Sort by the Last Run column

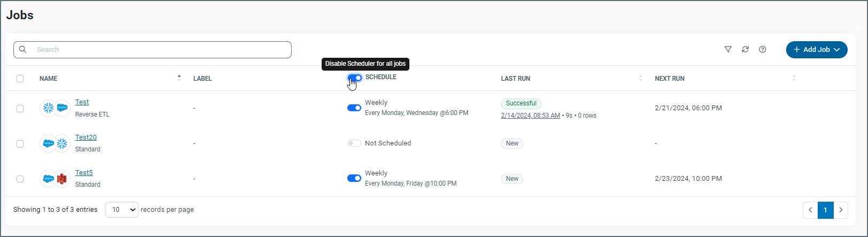(640, 78)
